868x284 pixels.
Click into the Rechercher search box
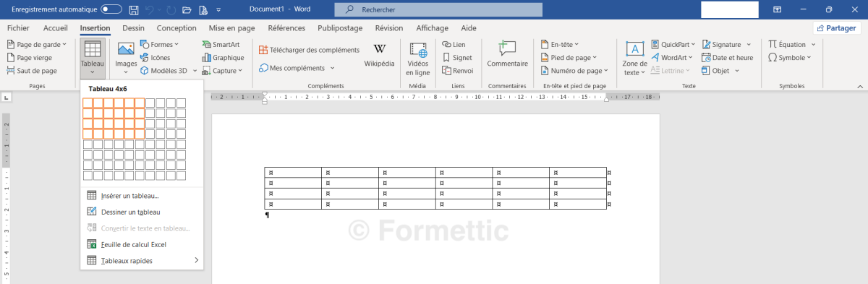pos(438,9)
